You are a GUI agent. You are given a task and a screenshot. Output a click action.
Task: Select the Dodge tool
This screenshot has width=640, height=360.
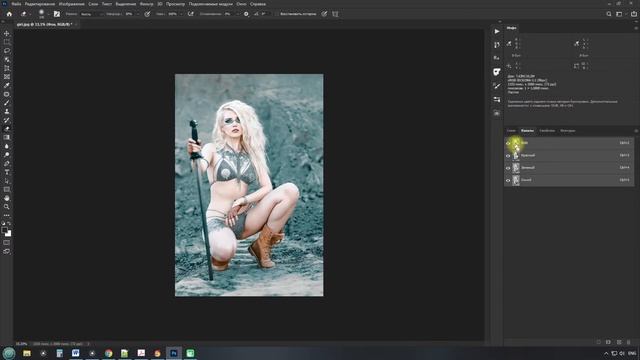(x=7, y=155)
